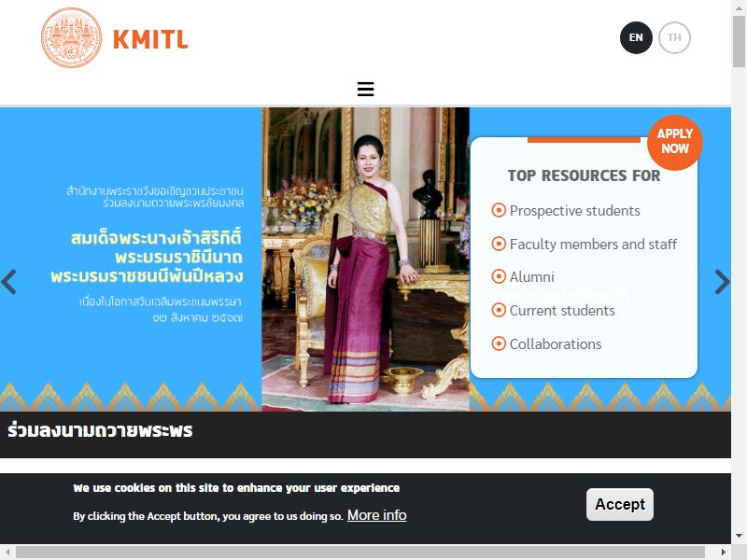Click the vertical scrollbar down arrow
This screenshot has height=560, width=747.
tap(739, 536)
